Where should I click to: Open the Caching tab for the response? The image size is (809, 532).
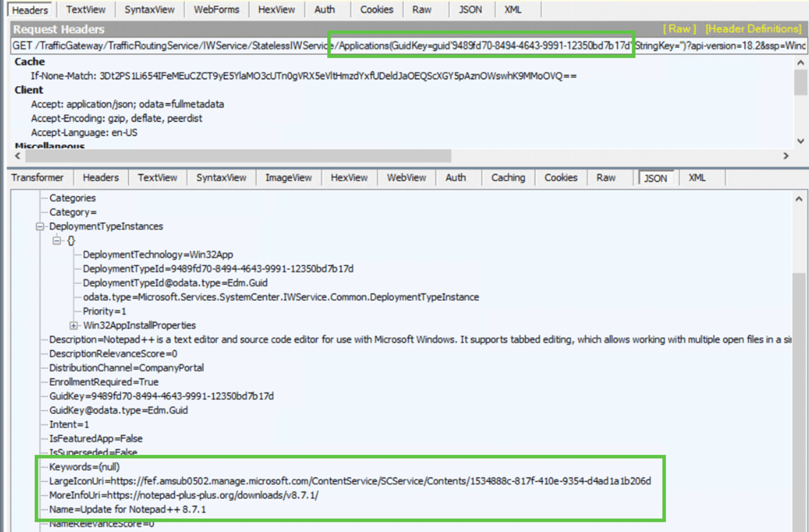(x=507, y=177)
